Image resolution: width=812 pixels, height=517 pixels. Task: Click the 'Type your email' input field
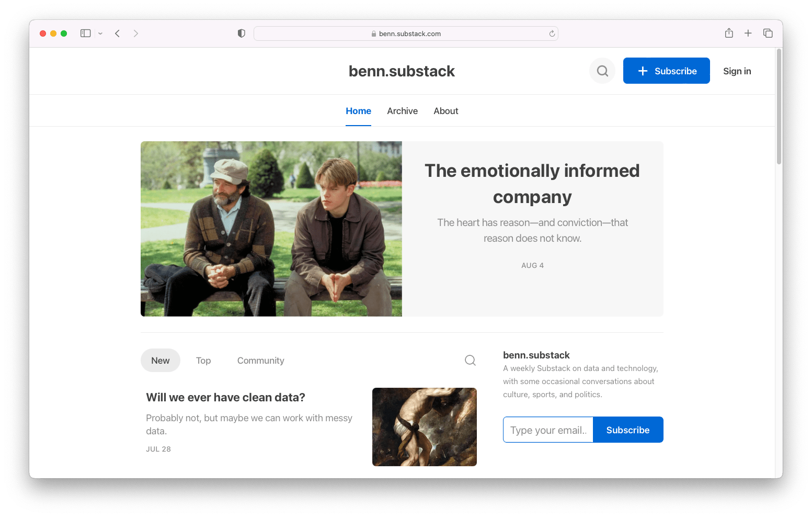point(548,430)
